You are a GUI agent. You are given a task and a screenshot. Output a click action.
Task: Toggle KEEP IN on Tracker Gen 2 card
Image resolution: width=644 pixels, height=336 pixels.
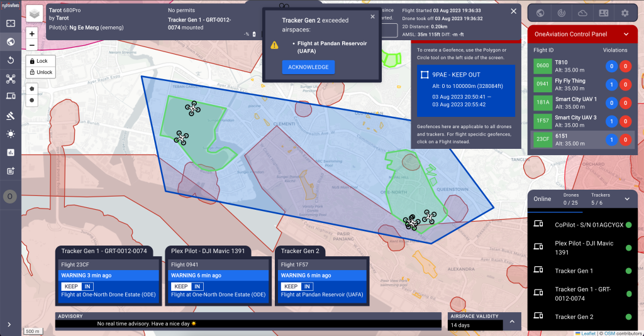click(x=297, y=286)
